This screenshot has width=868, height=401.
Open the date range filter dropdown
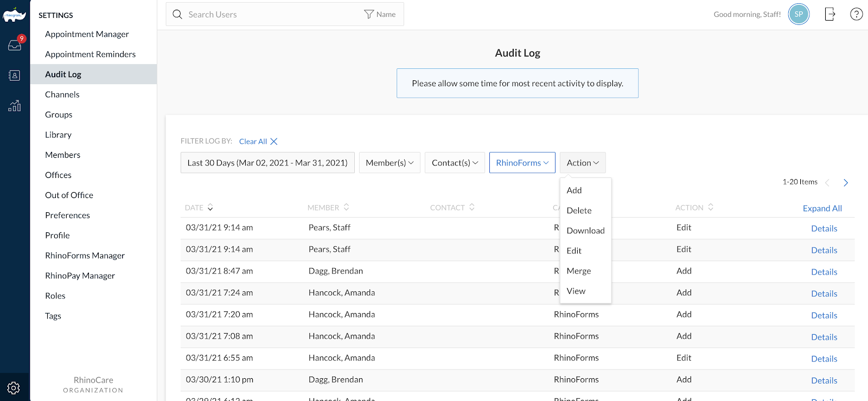(x=267, y=163)
